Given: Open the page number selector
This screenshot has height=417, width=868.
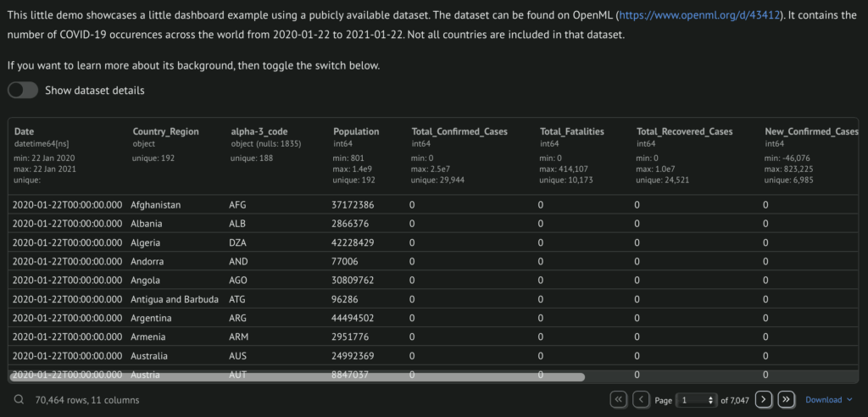Looking at the screenshot, I should 697,400.
